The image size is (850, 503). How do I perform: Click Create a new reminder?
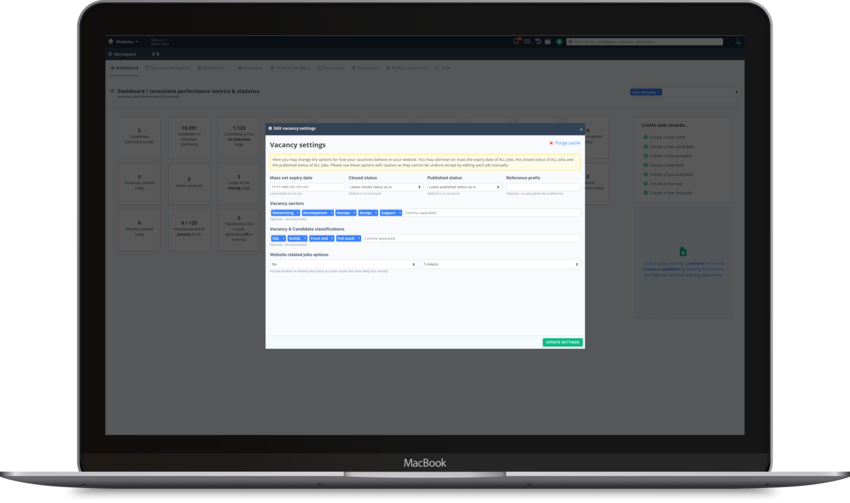671,193
